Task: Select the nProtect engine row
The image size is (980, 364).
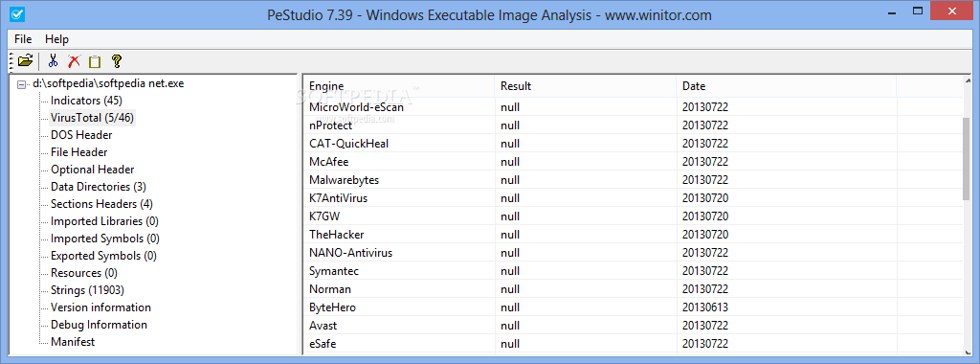Action: (x=633, y=125)
